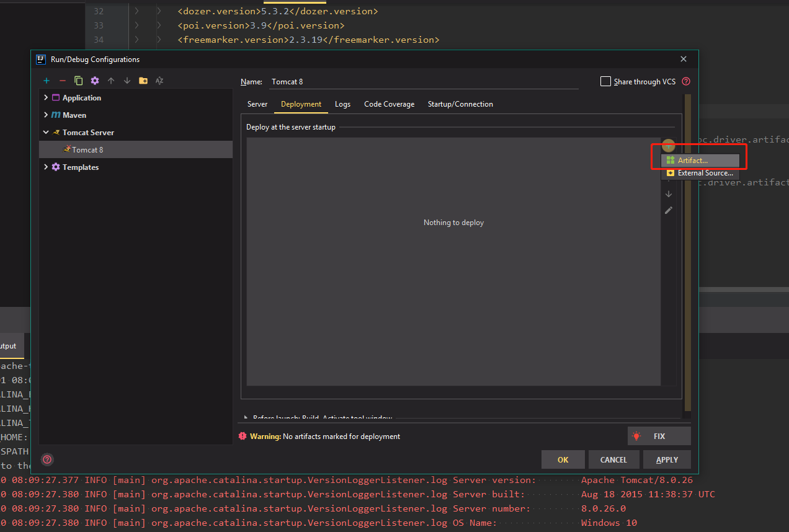The image size is (789, 532).
Task: Expand the Application configurations node
Action: 46,98
